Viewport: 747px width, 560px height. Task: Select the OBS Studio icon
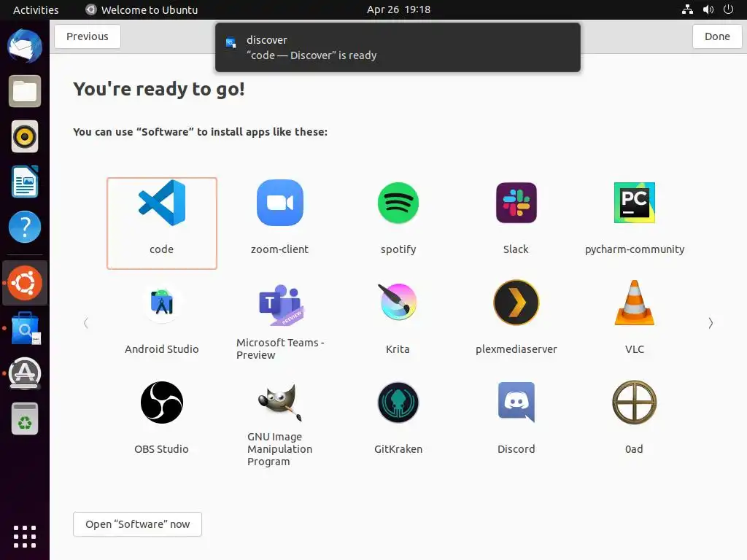[x=162, y=402]
